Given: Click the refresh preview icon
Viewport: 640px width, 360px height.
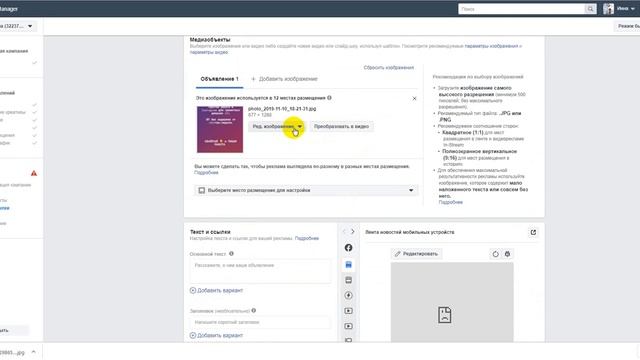Looking at the screenshot, I should coord(496,254).
